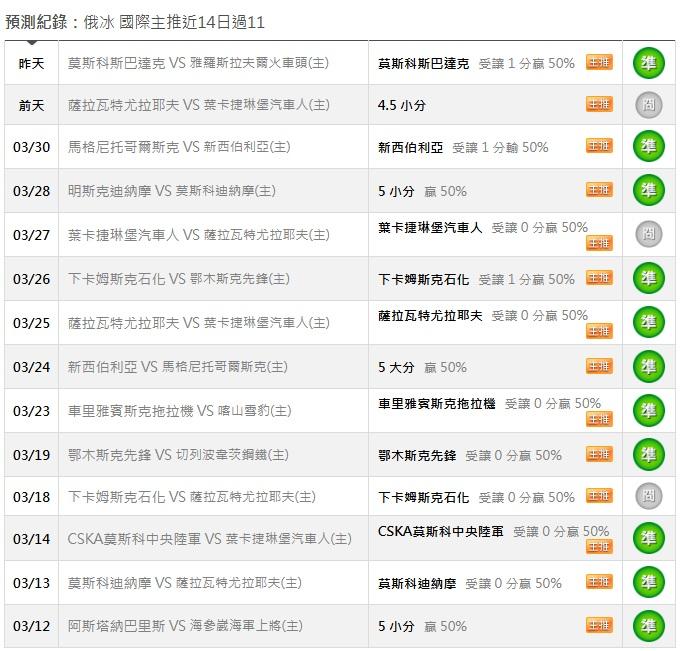This screenshot has height=651, width=680.
Task: Select the 莫斯科斯巴達克 受讓 1 分 prediction
Action: point(476,64)
